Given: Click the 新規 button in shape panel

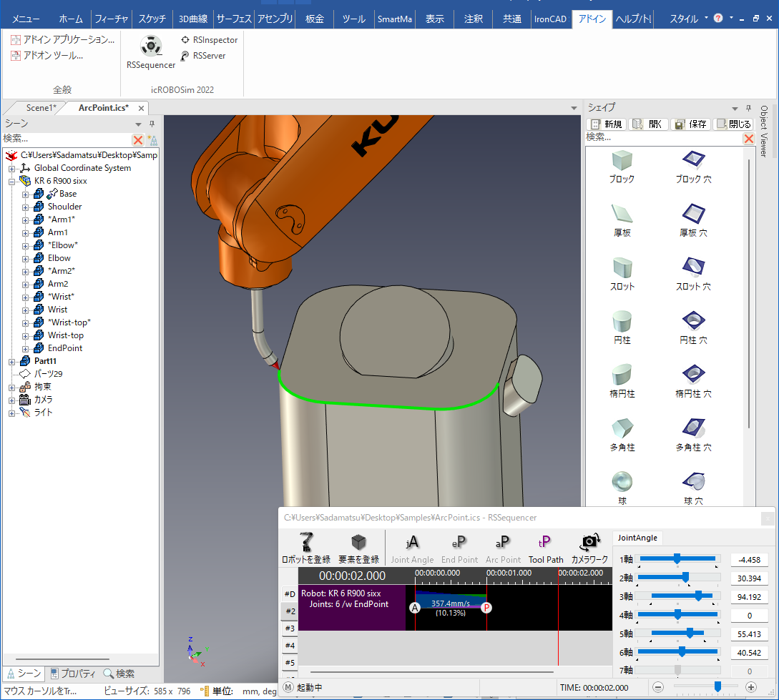Looking at the screenshot, I should click(x=607, y=124).
